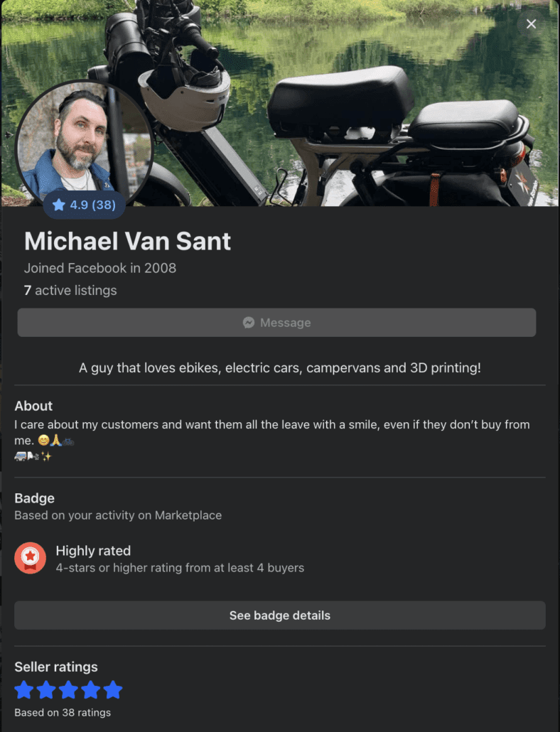This screenshot has width=560, height=732.
Task: Click the third blue seller rating star
Action: [x=69, y=690]
